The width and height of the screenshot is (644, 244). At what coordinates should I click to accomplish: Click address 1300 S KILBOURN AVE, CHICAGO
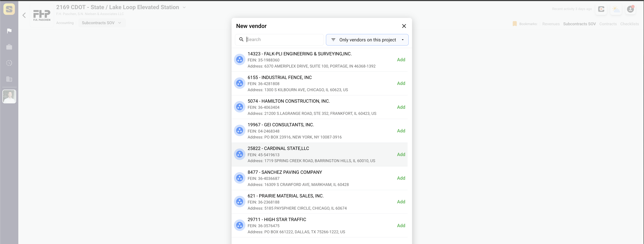pyautogui.click(x=298, y=90)
